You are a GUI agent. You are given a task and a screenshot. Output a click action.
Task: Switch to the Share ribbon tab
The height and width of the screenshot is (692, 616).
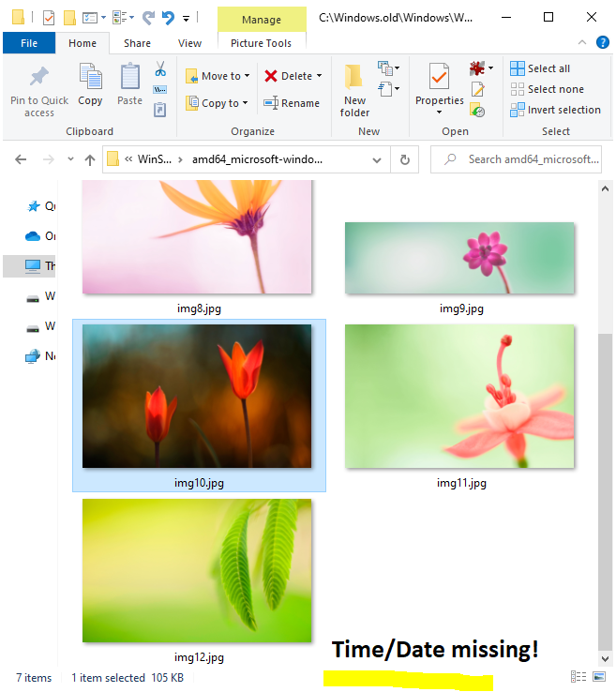(x=137, y=43)
